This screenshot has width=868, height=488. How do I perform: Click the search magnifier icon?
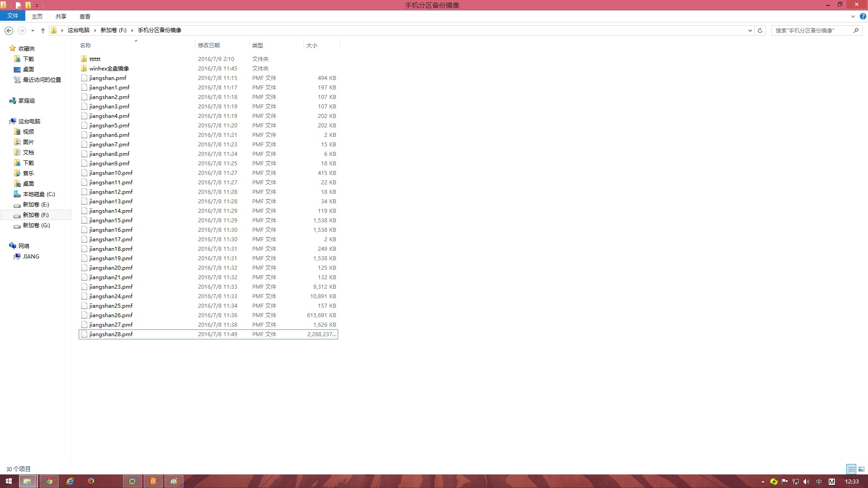[856, 30]
